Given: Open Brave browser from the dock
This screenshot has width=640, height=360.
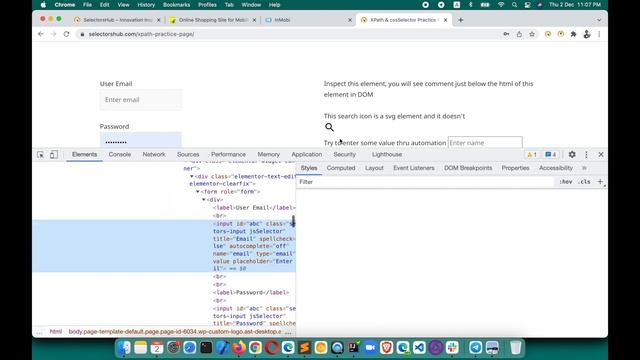Looking at the screenshot, I should point(386,347).
